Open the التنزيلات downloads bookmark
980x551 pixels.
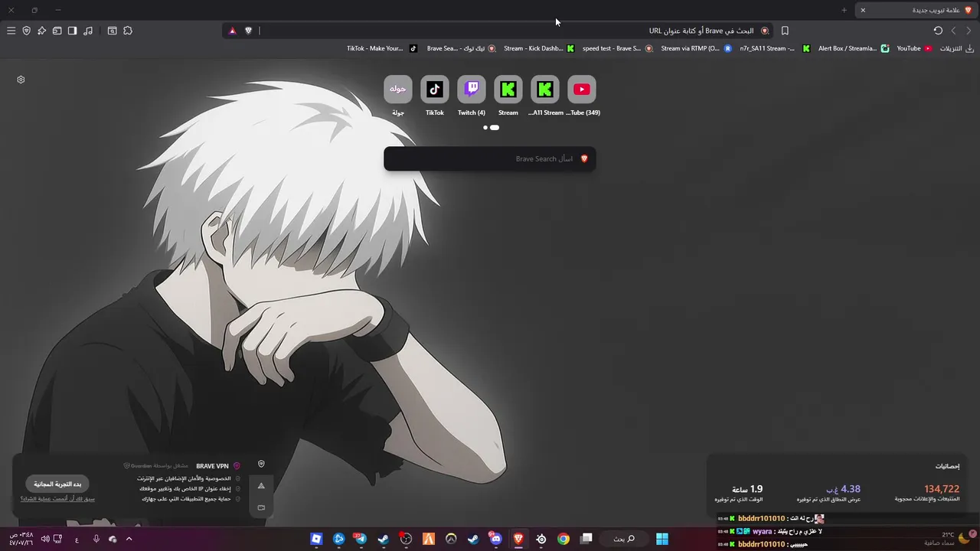tap(956, 48)
